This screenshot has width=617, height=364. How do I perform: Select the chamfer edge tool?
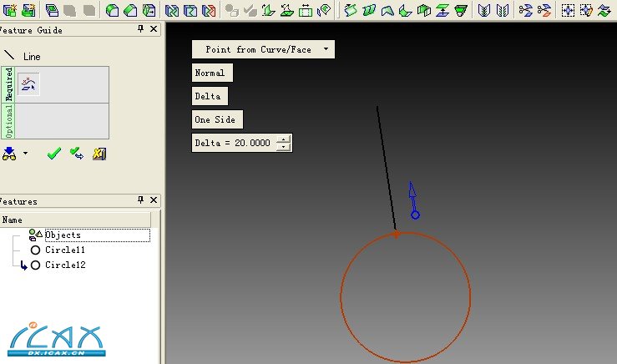130,10
